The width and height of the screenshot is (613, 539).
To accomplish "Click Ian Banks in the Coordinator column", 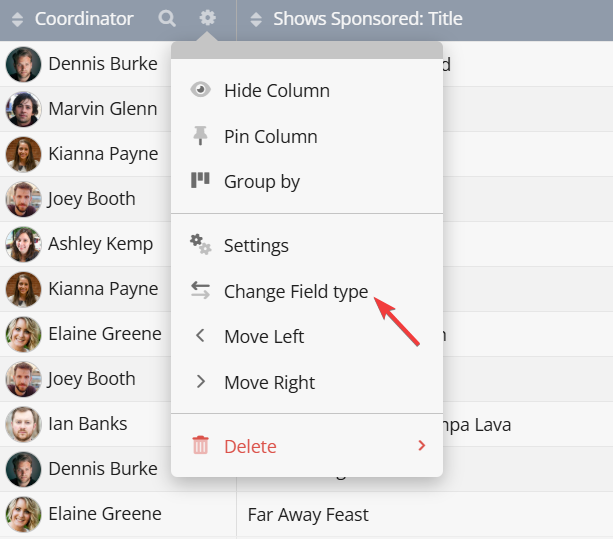I will point(87,423).
